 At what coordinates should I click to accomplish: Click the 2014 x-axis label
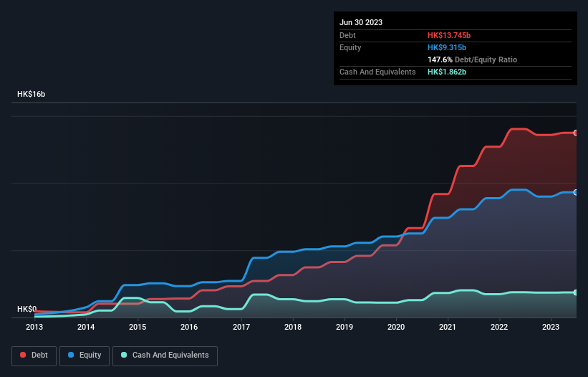(86, 327)
